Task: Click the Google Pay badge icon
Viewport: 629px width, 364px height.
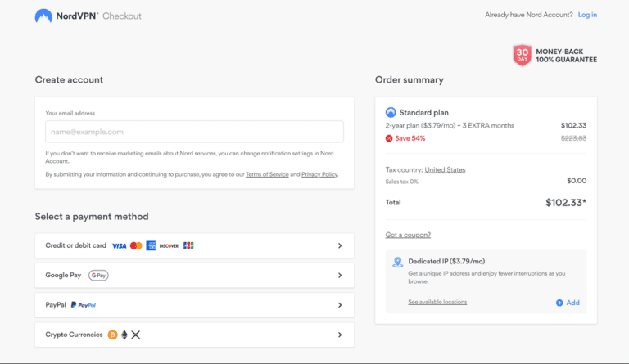Action: [x=98, y=276]
